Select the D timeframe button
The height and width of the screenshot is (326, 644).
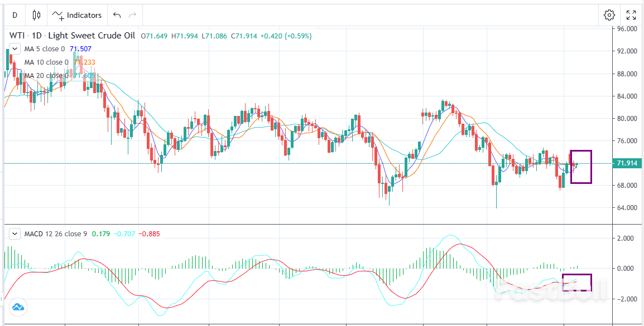14,15
